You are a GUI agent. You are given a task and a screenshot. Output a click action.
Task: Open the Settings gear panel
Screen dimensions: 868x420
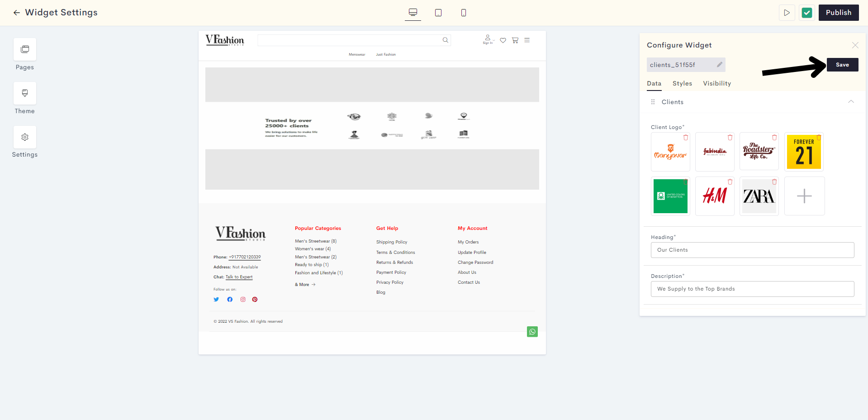(25, 137)
